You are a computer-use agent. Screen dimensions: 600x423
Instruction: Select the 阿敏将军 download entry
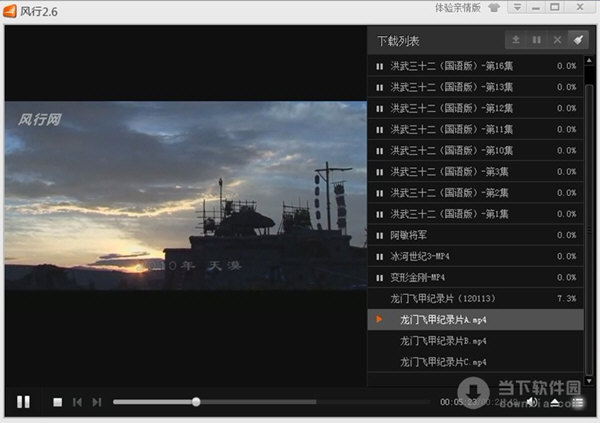[x=475, y=235]
